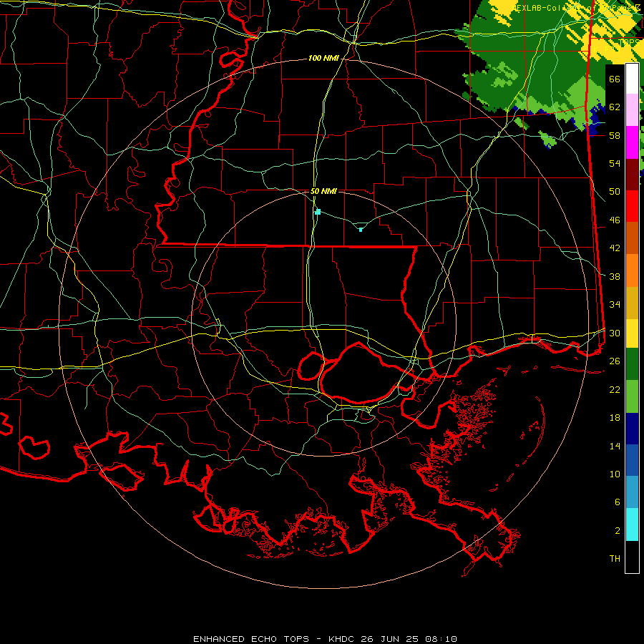The image size is (644, 644).
Task: Click the '66' legend value
Action: pos(615,79)
